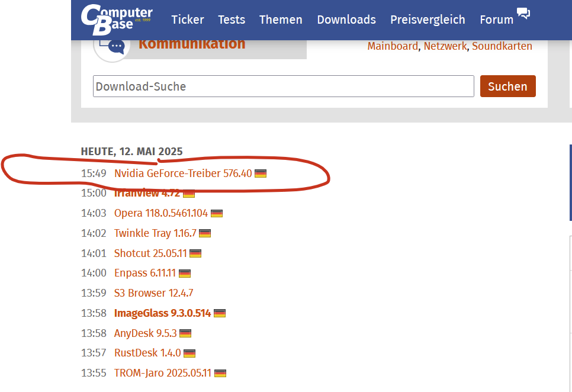The image size is (572, 392).
Task: Open S3 Browser 12.4.7 download
Action: click(x=153, y=293)
